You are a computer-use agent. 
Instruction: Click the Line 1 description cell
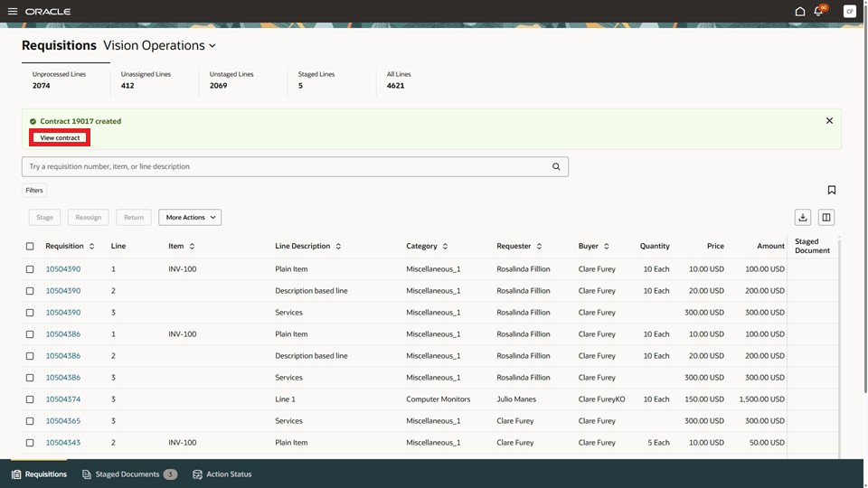pos(285,399)
